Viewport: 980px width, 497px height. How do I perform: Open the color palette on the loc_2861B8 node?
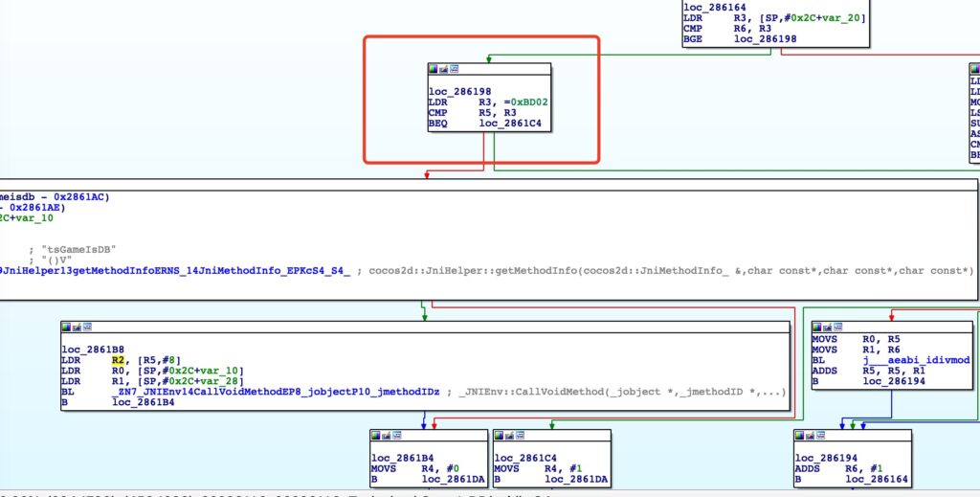pyautogui.click(x=67, y=328)
